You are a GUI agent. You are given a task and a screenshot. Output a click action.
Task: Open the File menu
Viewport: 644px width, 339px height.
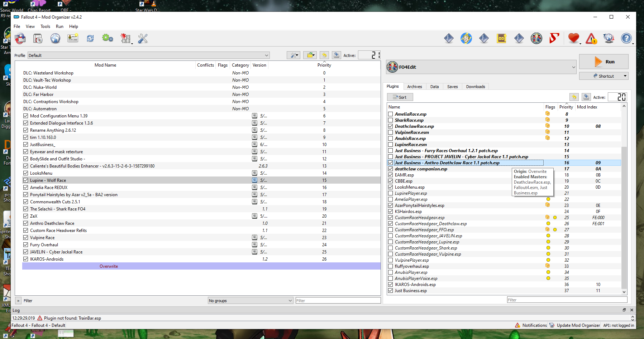click(x=17, y=26)
